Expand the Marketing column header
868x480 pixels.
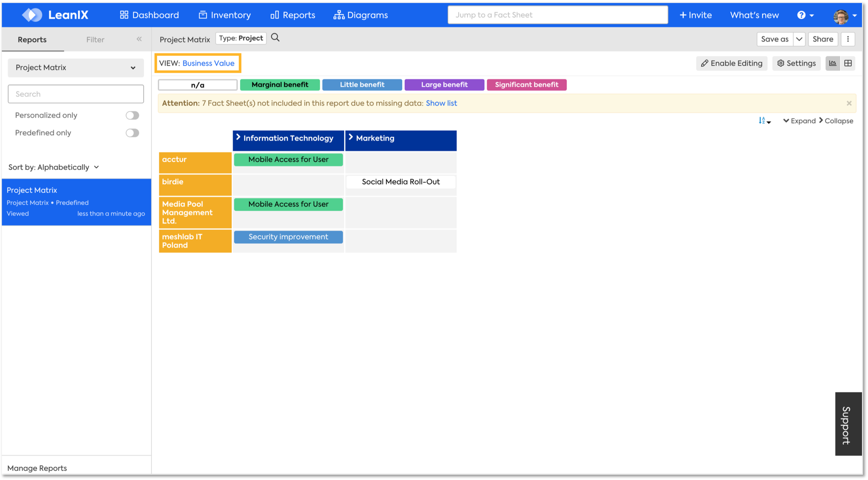[x=351, y=138]
